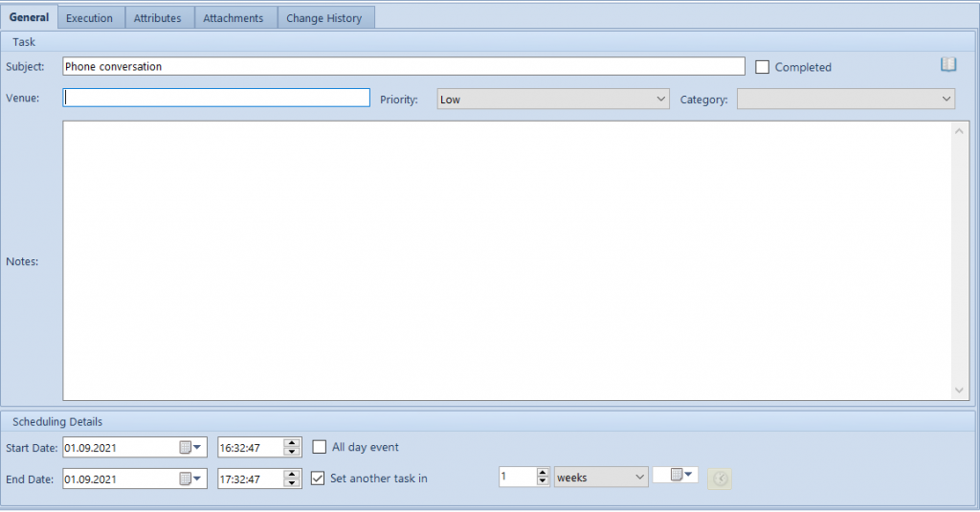
Task: Decrease the interval count spinner
Action: (x=543, y=481)
